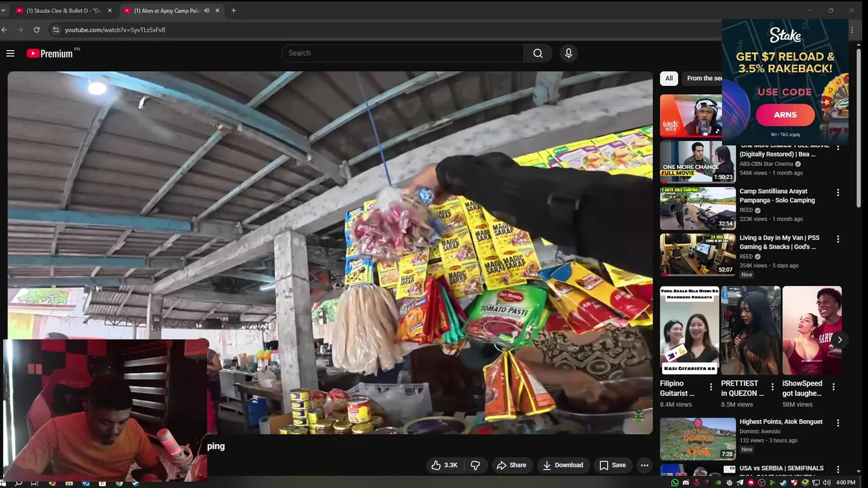The image size is (868, 488).
Task: Click the Download button
Action: tap(563, 465)
